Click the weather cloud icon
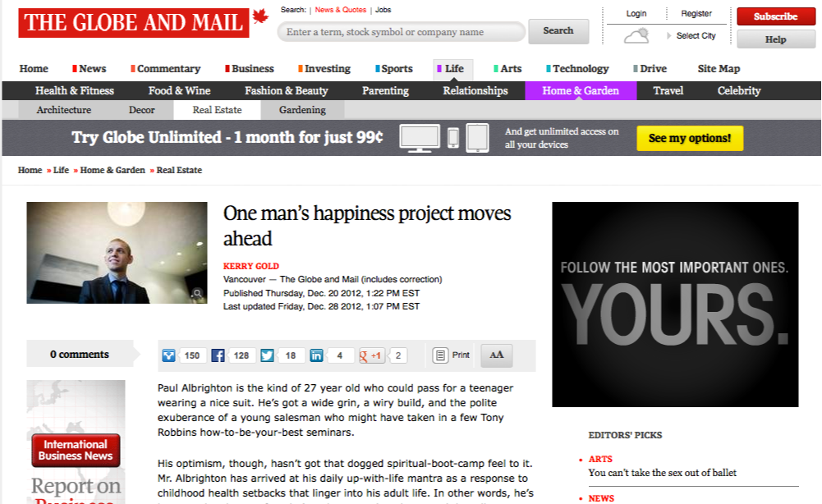822x504 pixels. pos(636,36)
